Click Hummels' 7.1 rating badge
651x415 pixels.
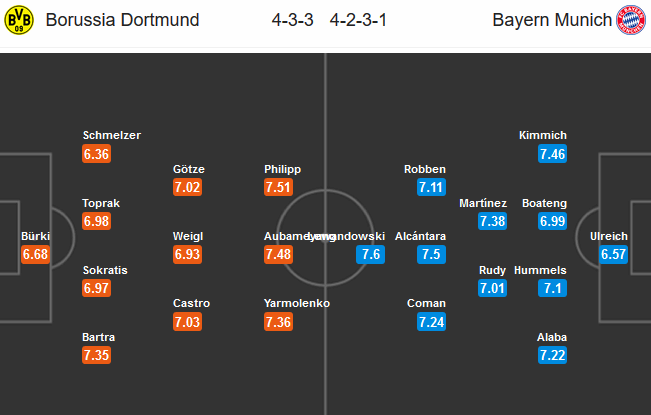point(552,288)
